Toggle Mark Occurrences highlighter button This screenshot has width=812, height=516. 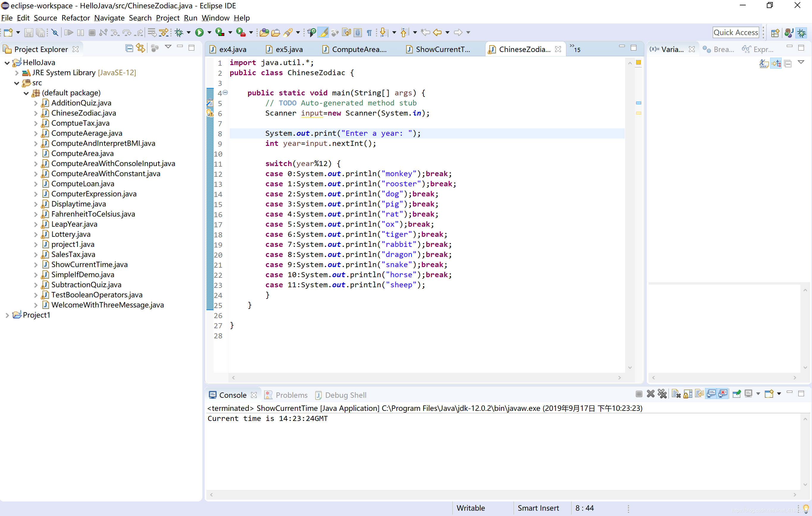[x=324, y=32]
